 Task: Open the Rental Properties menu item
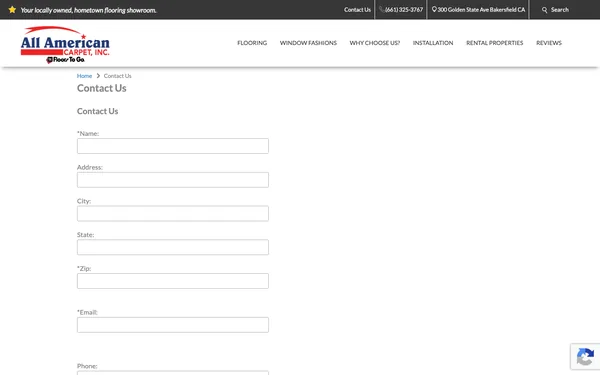(x=494, y=43)
